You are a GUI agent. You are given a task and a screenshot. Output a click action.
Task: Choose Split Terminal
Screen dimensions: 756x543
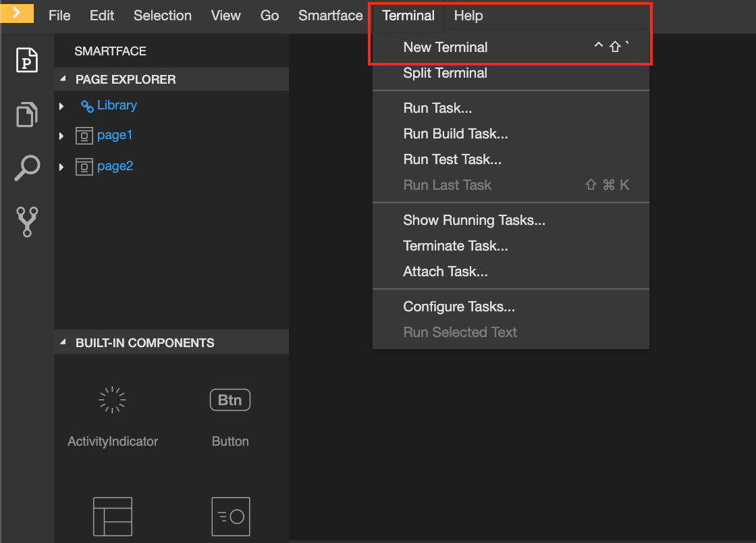511,73
